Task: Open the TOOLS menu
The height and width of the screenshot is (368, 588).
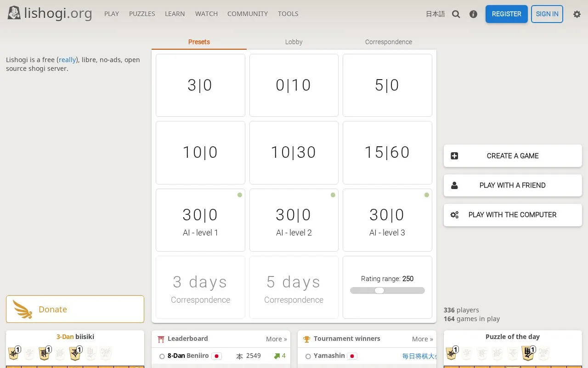Action: [288, 14]
